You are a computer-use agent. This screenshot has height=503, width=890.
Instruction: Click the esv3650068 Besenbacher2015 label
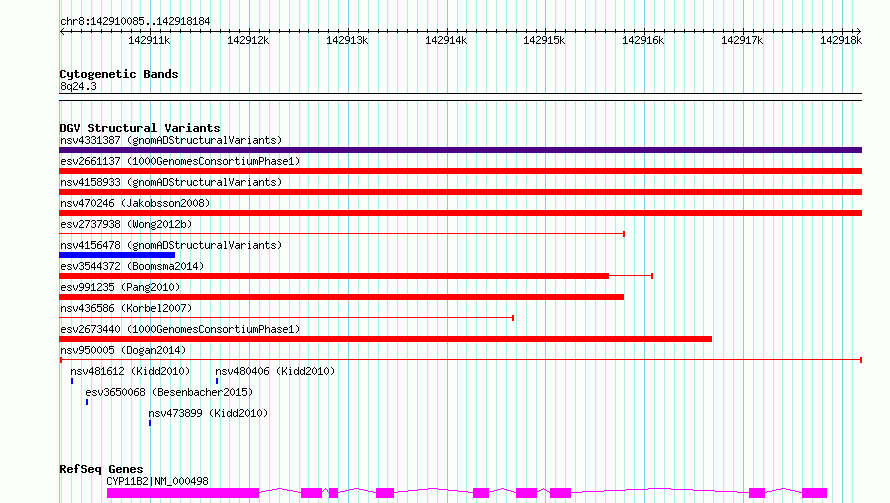[x=169, y=392]
